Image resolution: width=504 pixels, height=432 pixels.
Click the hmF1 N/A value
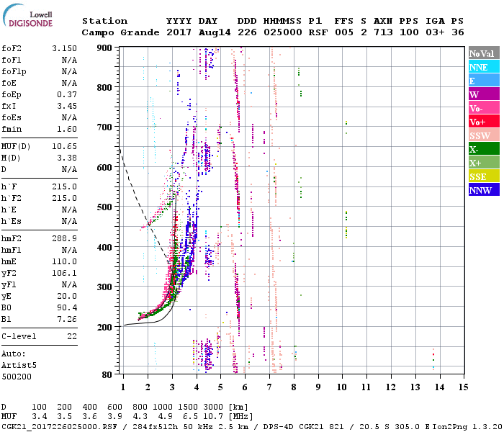coord(69,250)
